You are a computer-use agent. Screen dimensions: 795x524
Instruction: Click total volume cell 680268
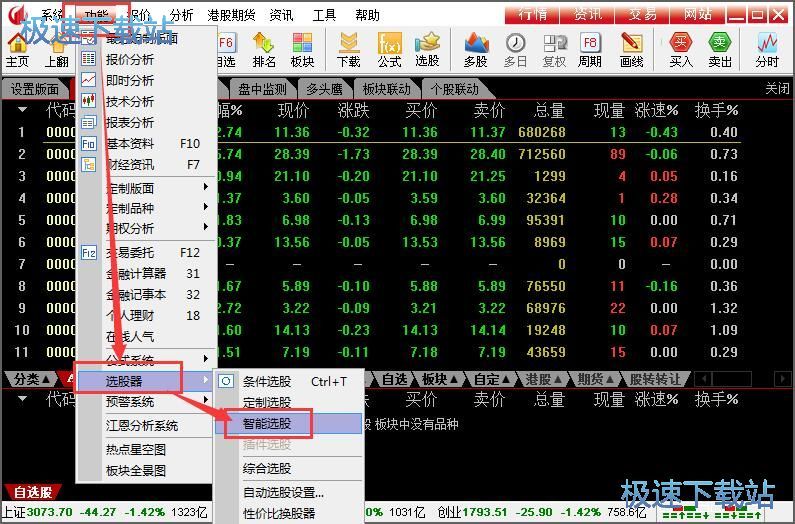click(x=541, y=132)
